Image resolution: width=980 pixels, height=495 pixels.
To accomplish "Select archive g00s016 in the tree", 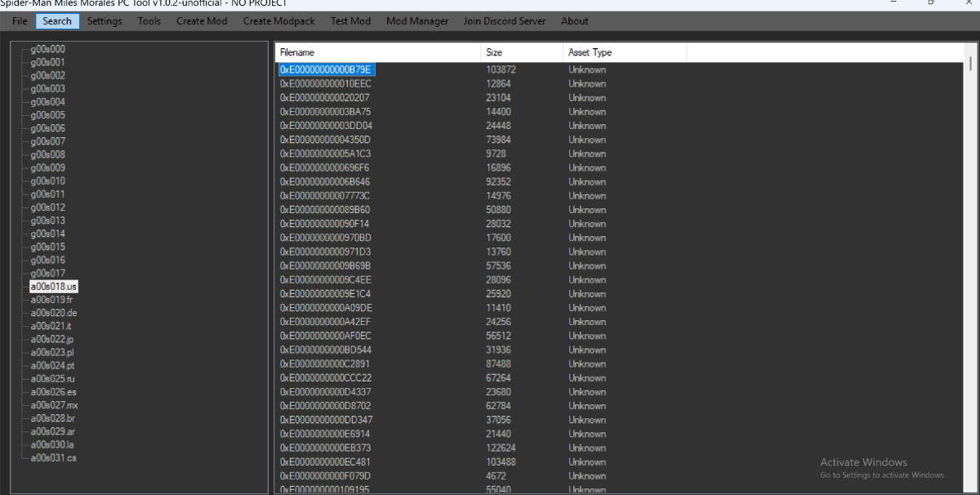I will (x=47, y=260).
